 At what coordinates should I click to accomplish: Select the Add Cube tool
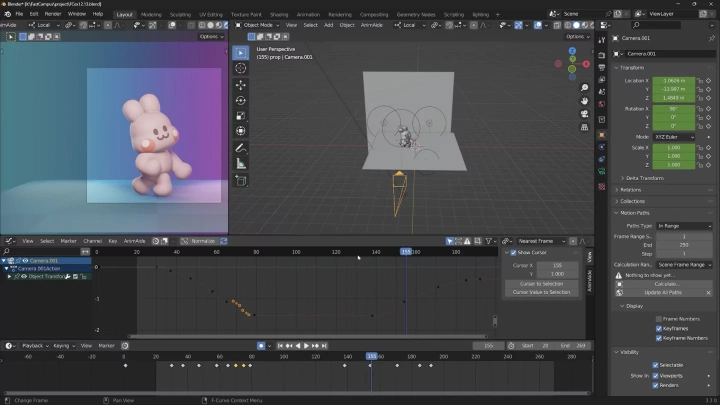pos(241,180)
